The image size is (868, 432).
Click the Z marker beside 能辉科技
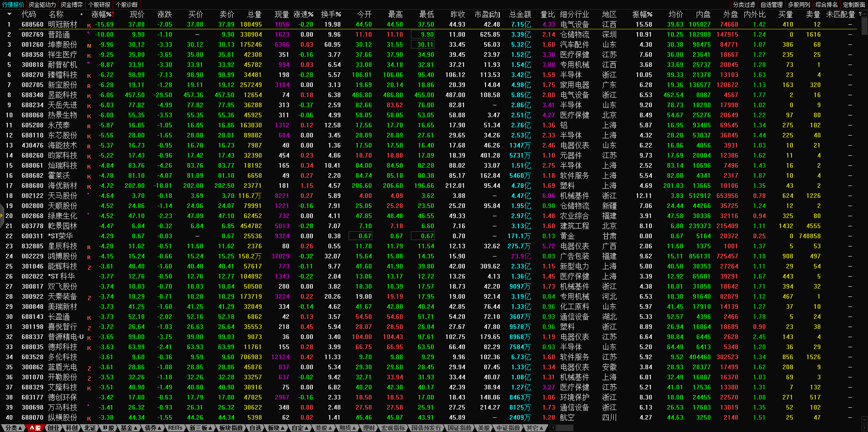[89, 267]
